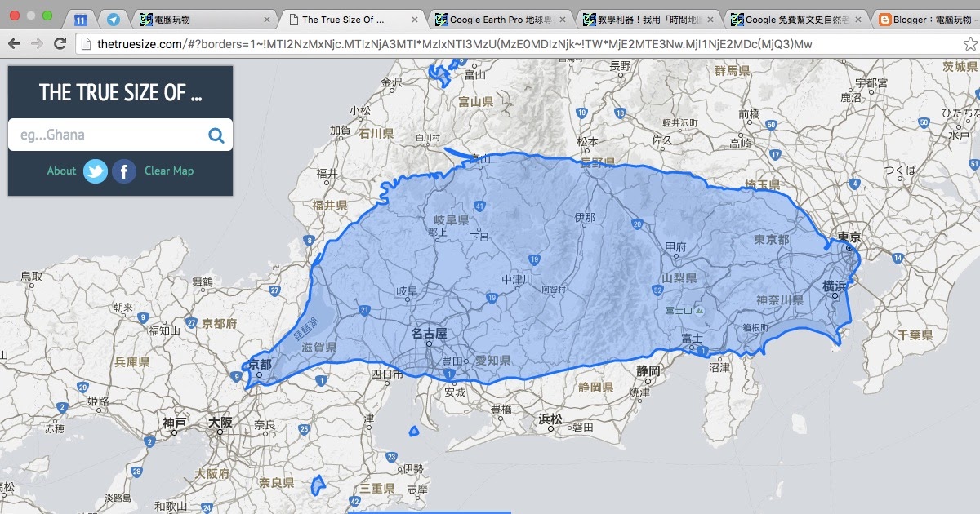The width and height of the screenshot is (980, 514).
Task: Click the pinned tab with the 11 badge
Action: 79,17
